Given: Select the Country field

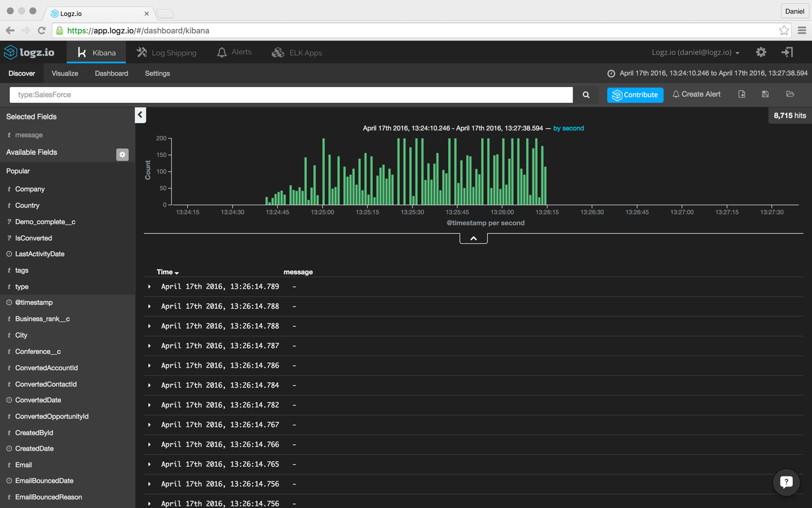Looking at the screenshot, I should coord(27,205).
